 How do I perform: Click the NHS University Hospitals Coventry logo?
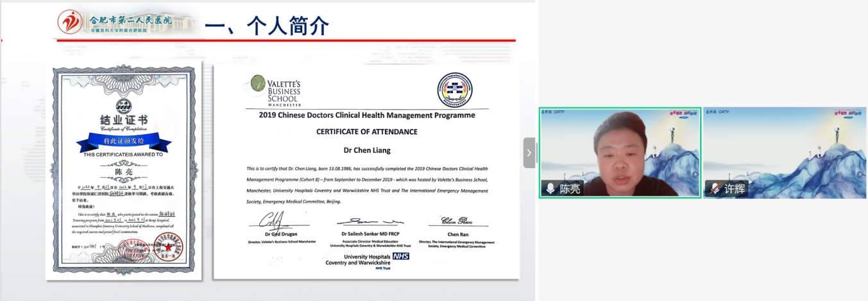[367, 261]
